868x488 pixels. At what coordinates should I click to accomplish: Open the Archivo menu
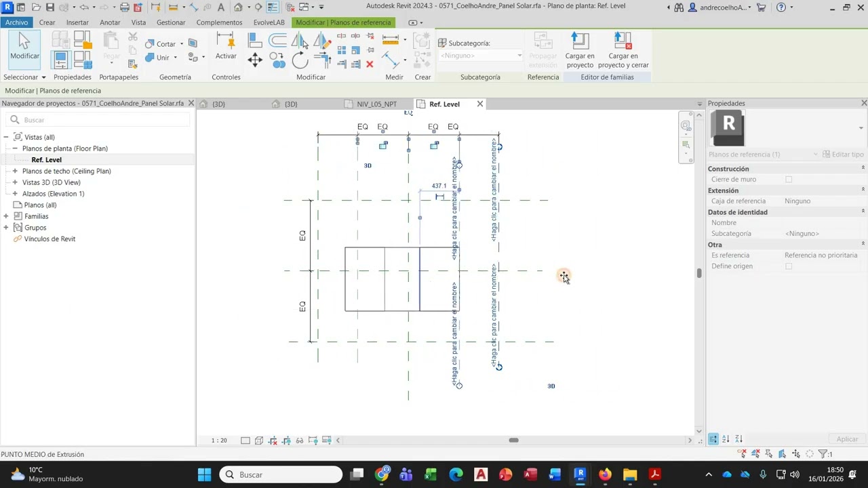pos(16,22)
